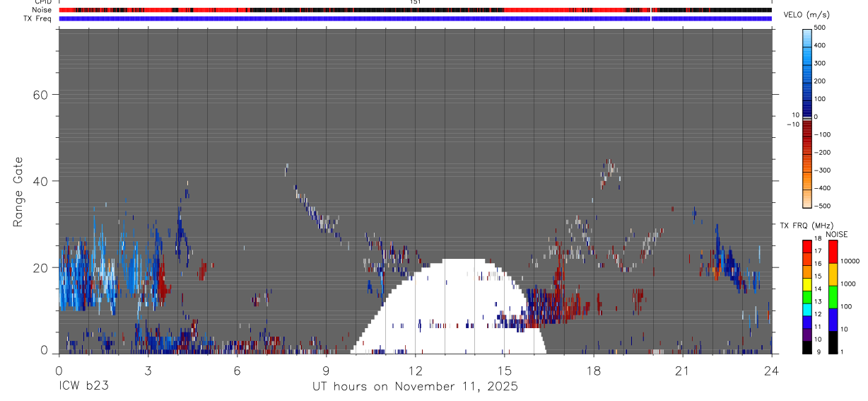Click the 12 hour tick on the UT axis
Screen dimensions: 868x401
point(415,370)
